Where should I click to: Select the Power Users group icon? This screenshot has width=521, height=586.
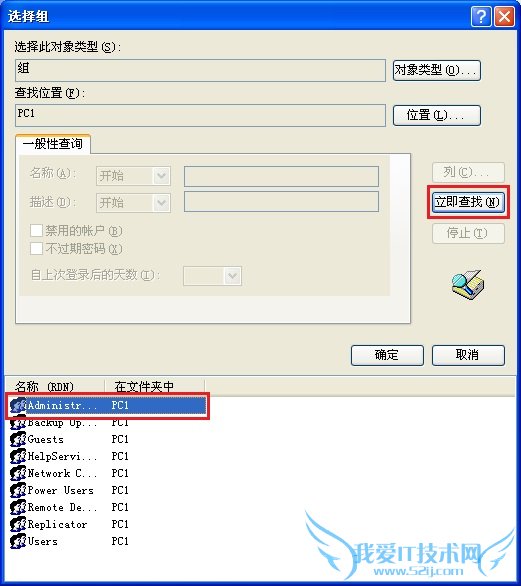[18, 490]
